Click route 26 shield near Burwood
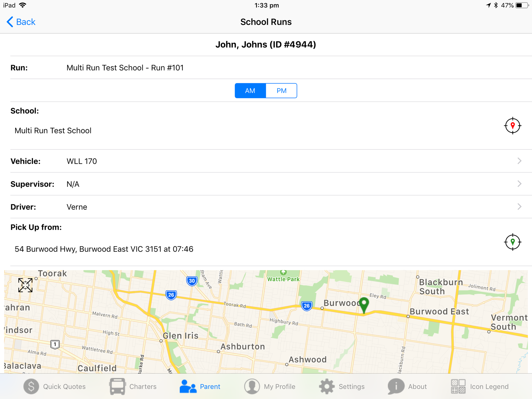The height and width of the screenshot is (399, 532). [x=307, y=306]
